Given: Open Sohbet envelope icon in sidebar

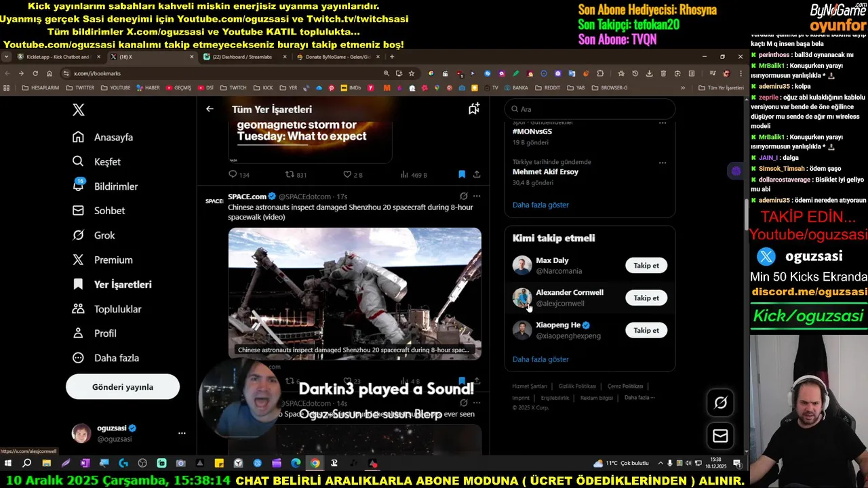Looking at the screenshot, I should pos(79,210).
